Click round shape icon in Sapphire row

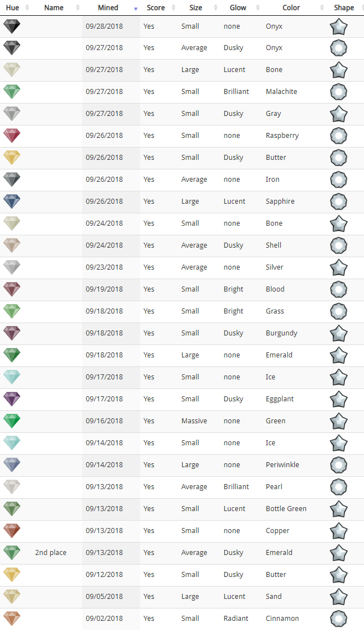(x=339, y=202)
